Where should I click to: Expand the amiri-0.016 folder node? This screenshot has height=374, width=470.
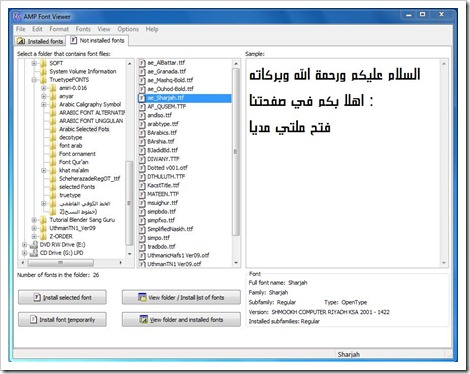[x=44, y=88]
